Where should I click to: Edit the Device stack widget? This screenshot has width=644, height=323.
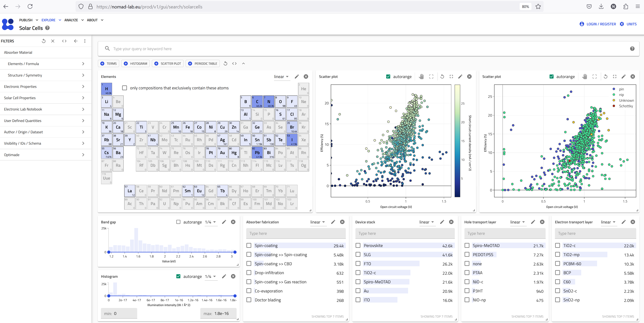pyautogui.click(x=442, y=222)
